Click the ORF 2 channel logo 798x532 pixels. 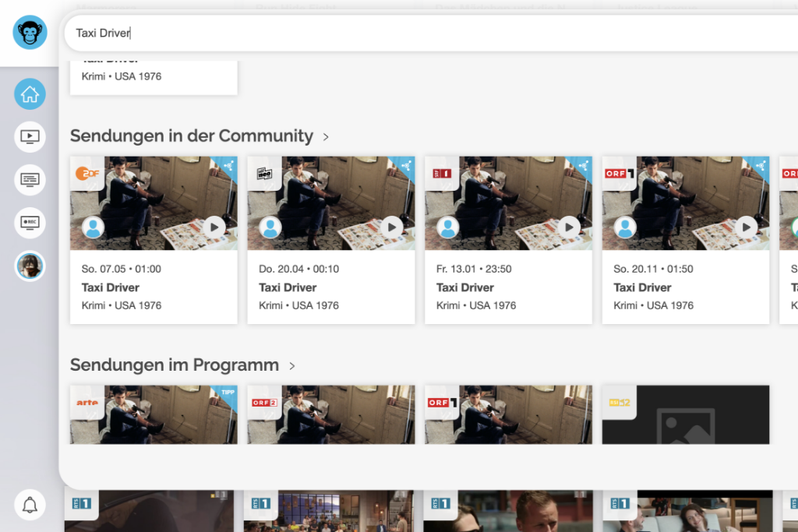pos(264,402)
